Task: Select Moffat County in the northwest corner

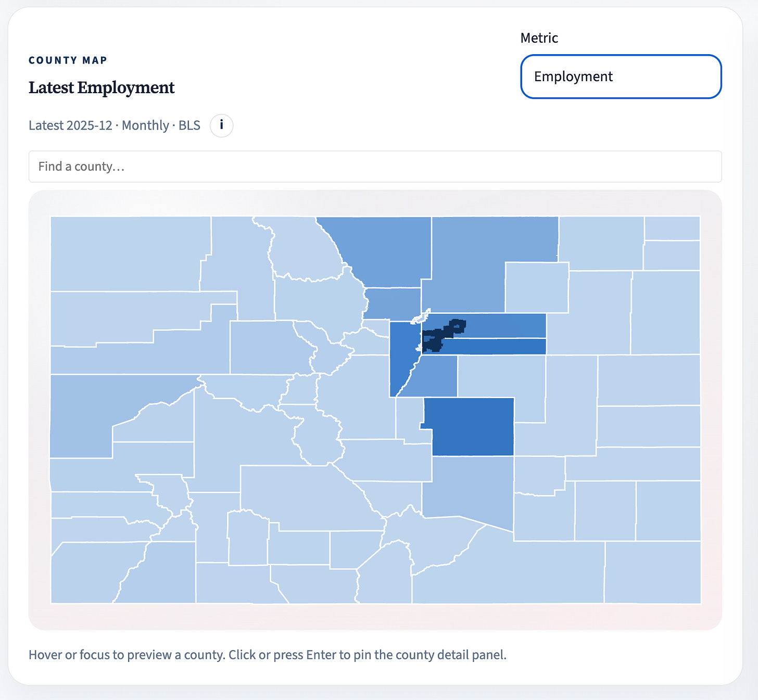Action: 128,253
